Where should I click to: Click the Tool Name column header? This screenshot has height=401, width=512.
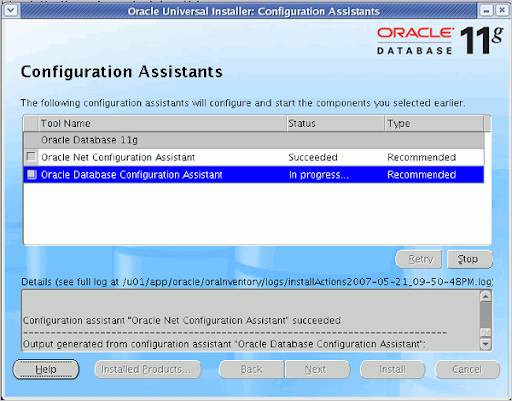pyautogui.click(x=162, y=123)
